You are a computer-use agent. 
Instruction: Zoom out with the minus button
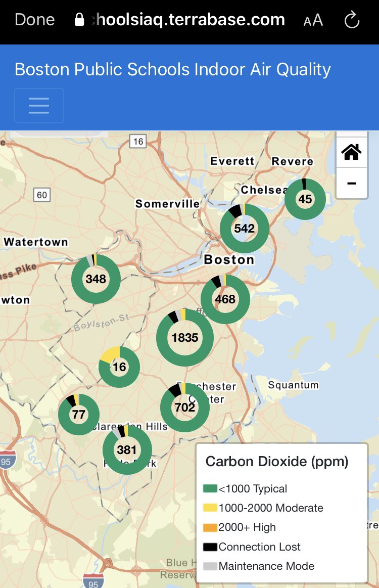pos(351,183)
